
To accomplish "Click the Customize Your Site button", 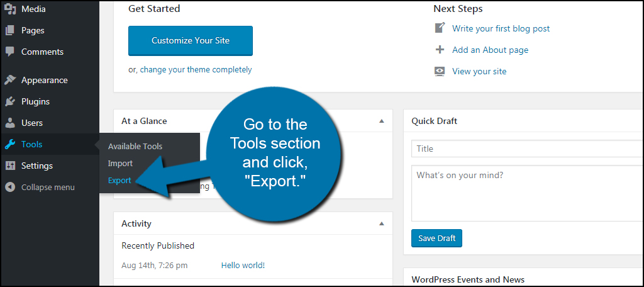I will (191, 41).
